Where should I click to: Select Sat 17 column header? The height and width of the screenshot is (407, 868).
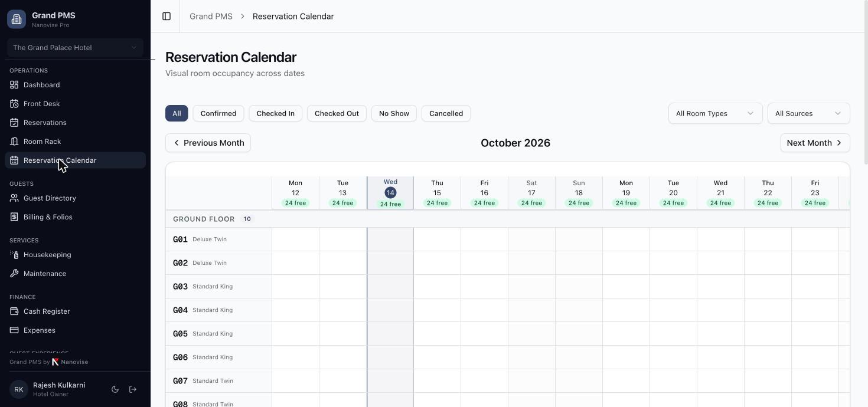click(531, 193)
